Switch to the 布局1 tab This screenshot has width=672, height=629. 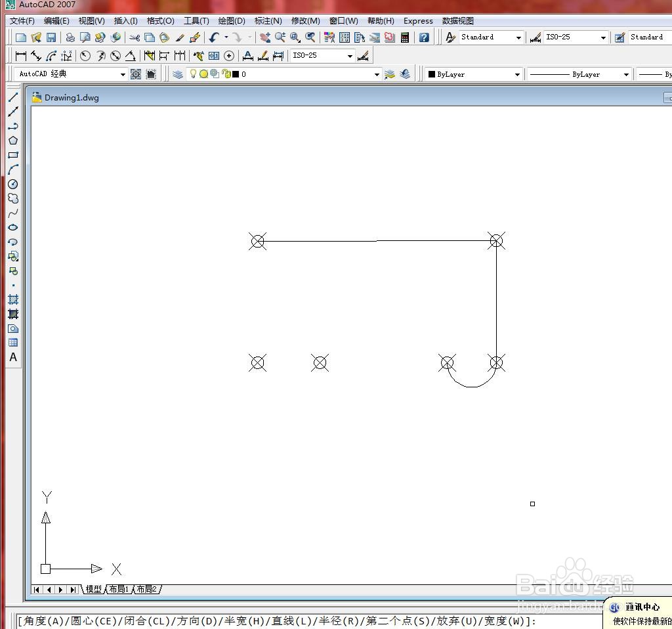(119, 589)
